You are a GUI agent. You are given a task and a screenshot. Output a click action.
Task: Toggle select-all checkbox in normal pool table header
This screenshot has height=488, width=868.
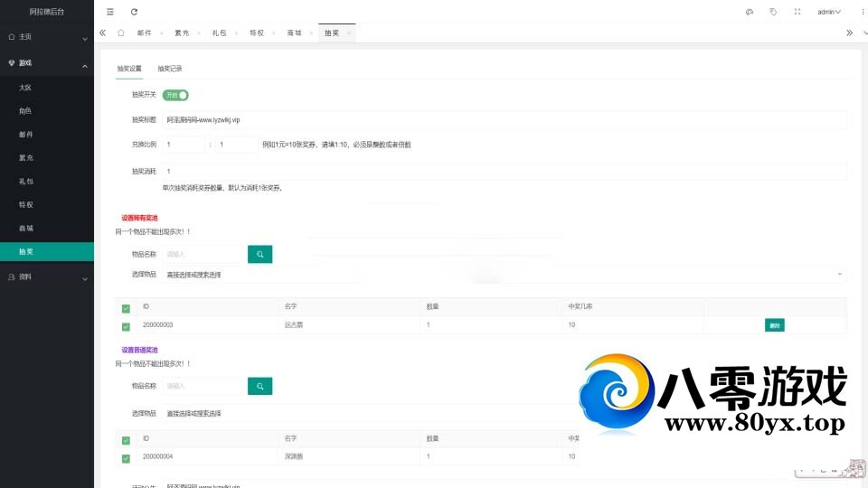coord(126,440)
